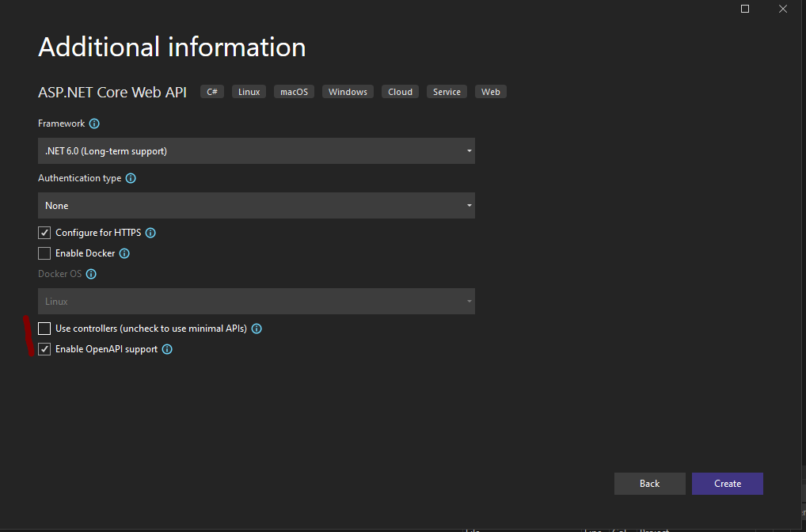
Task: Click info icon beside Enable OpenAPI support
Action: click(x=167, y=349)
